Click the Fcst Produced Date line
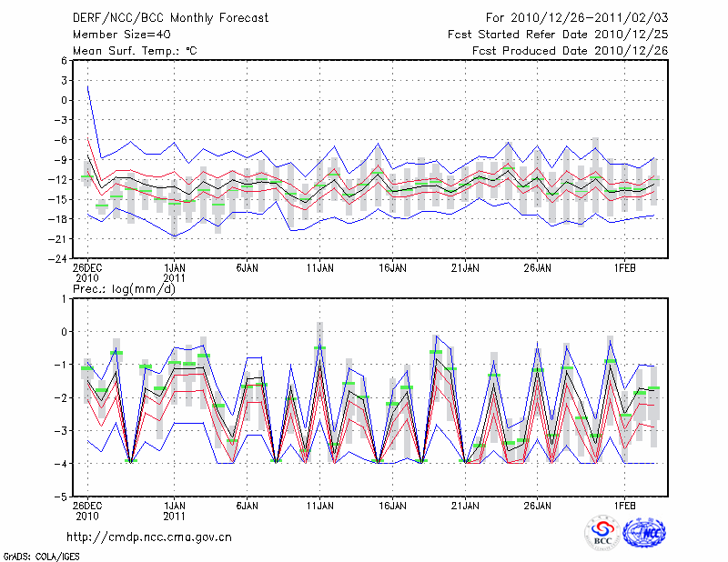728x562 pixels. [x=570, y=50]
